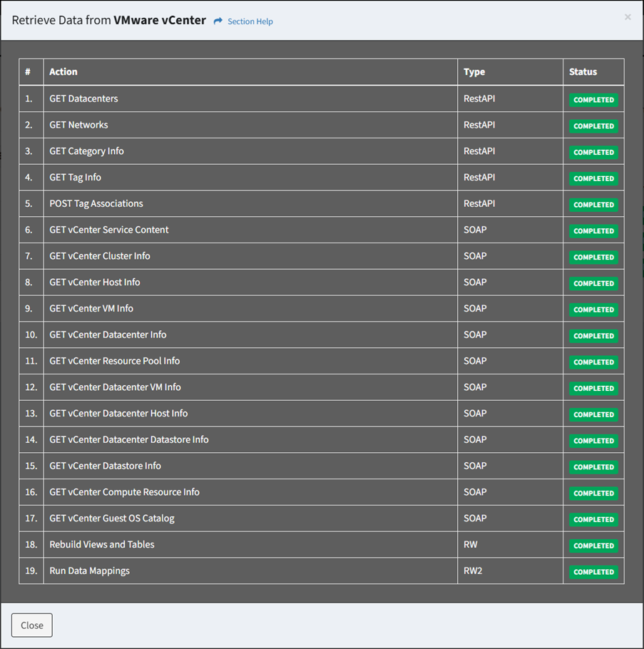The height and width of the screenshot is (649, 644).
Task: Click POST Tag Associations action
Action: [96, 203]
